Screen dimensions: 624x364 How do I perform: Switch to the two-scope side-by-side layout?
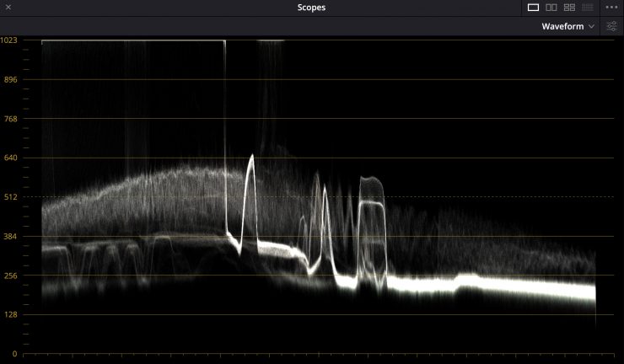(551, 8)
